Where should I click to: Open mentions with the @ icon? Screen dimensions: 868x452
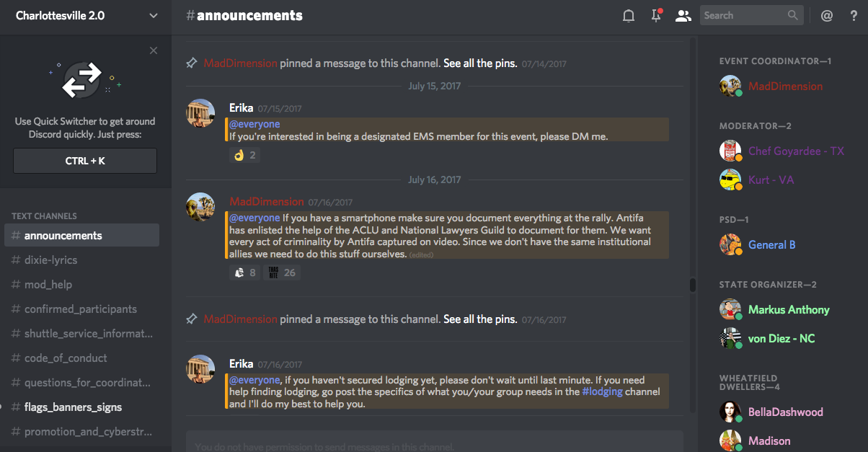pos(827,15)
